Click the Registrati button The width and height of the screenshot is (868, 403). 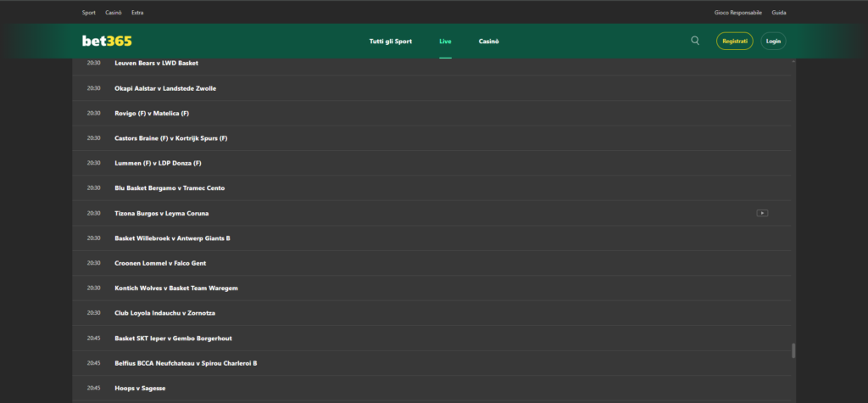pyautogui.click(x=734, y=41)
